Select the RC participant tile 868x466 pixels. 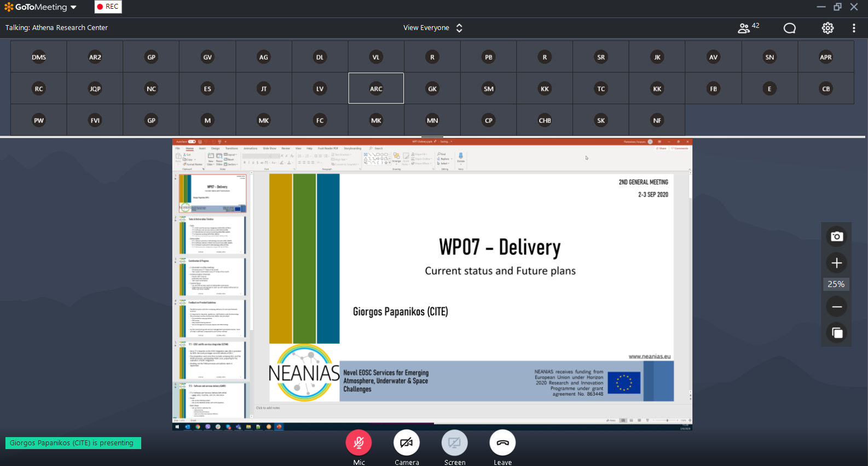[39, 89]
